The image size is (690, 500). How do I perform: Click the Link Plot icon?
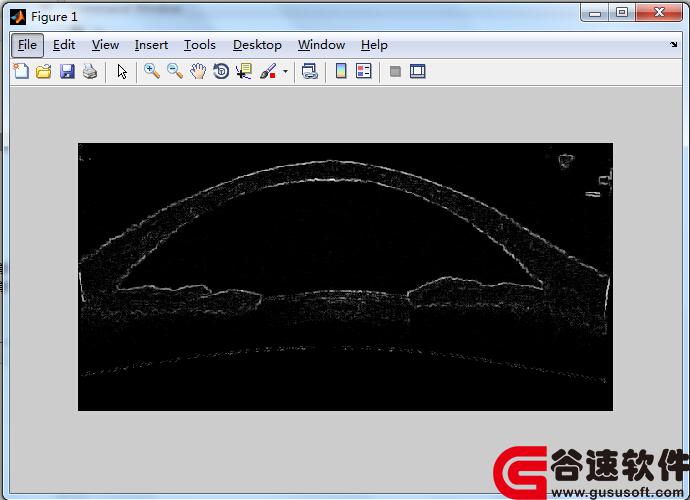pyautogui.click(x=310, y=71)
